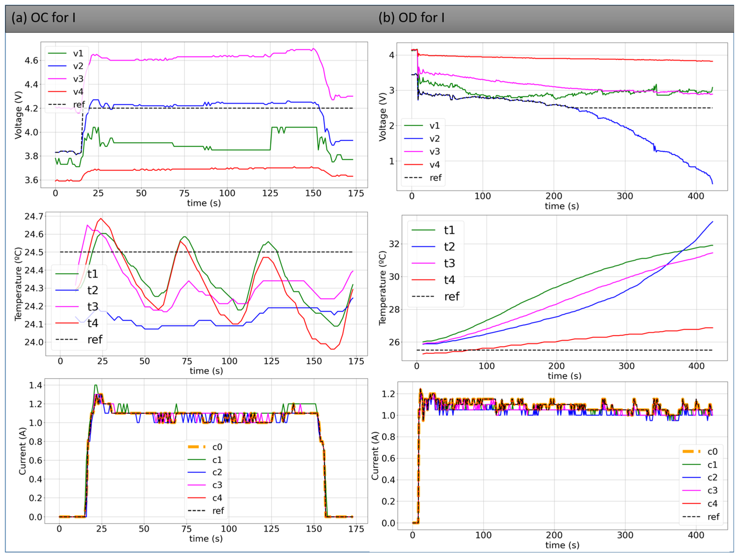
Task: Select the t2 label in the OD temperature legend
Action: point(449,246)
